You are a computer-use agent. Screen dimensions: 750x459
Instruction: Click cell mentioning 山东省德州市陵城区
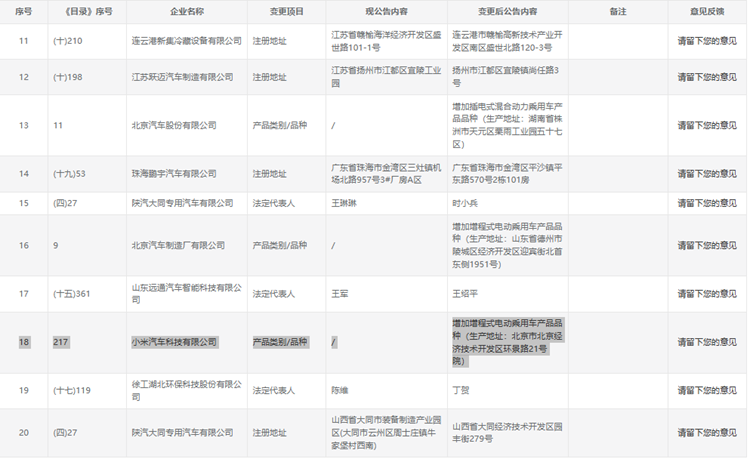pyautogui.click(x=507, y=245)
